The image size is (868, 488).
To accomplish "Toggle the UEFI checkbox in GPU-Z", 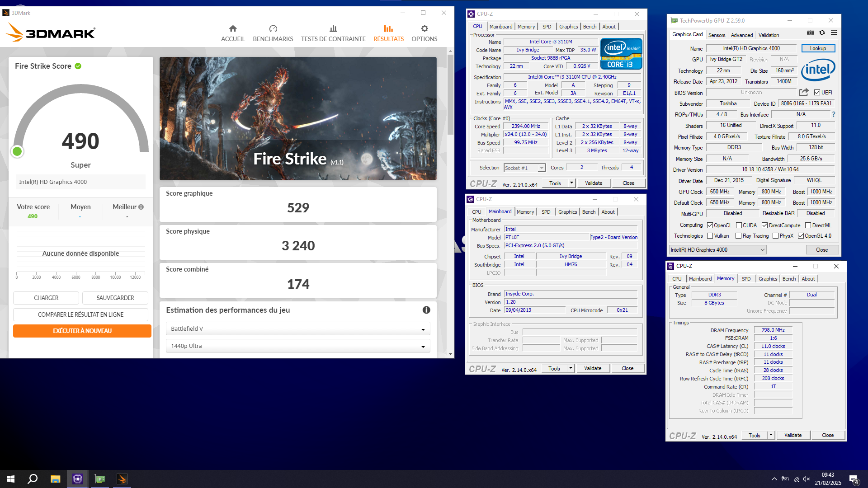I will (817, 93).
